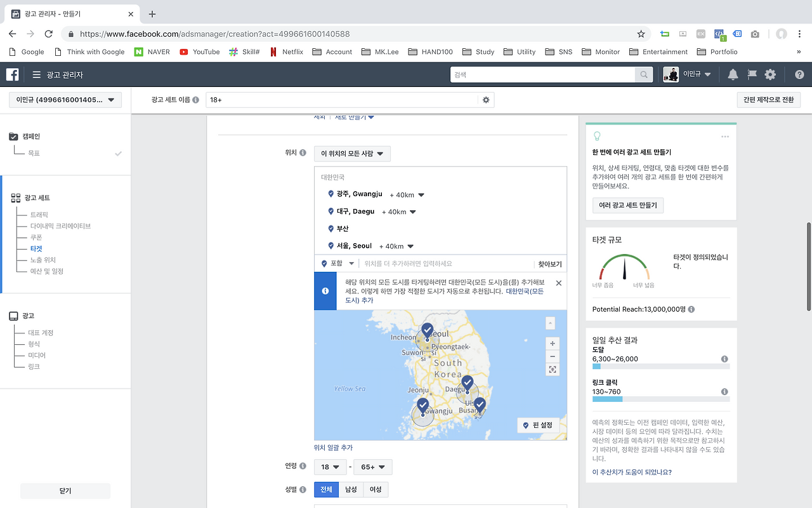Open the notifications bell
Image resolution: width=812 pixels, height=508 pixels.
tap(733, 75)
